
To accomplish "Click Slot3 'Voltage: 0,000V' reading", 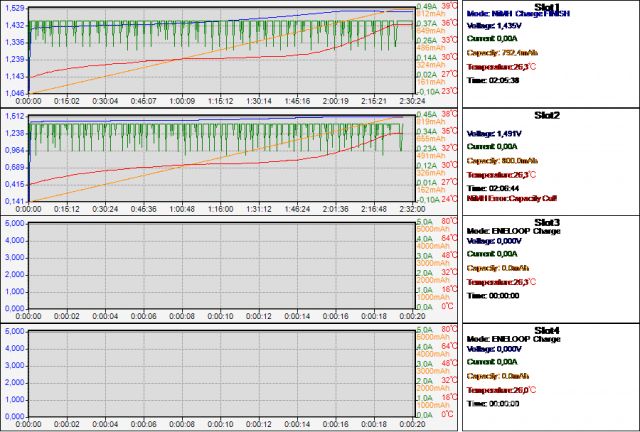I will (x=494, y=241).
